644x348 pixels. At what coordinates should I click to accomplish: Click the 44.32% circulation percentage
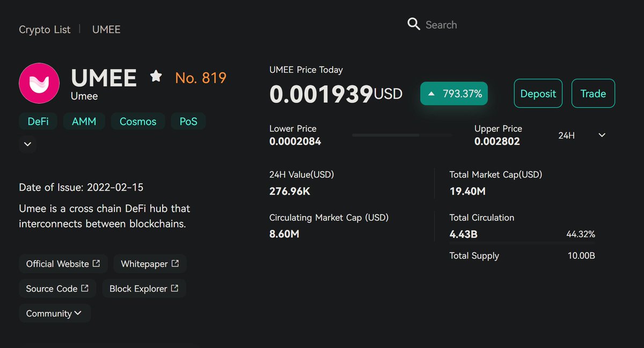(x=581, y=234)
